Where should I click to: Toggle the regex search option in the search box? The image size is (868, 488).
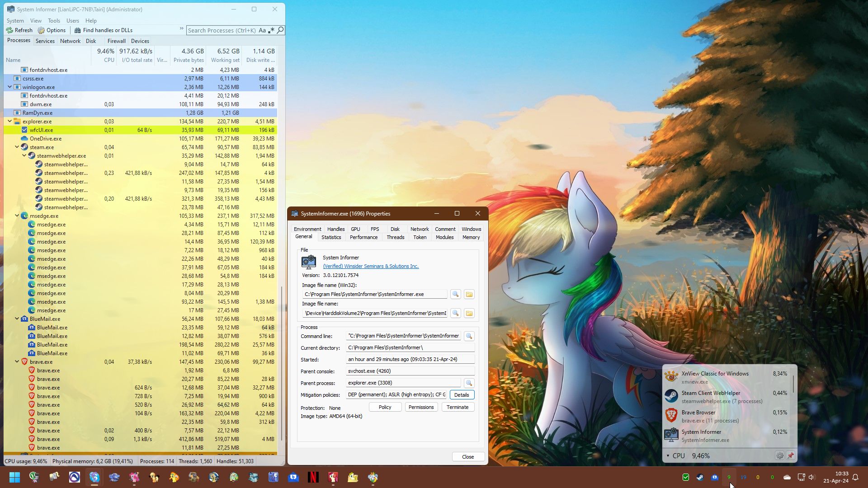tap(271, 30)
